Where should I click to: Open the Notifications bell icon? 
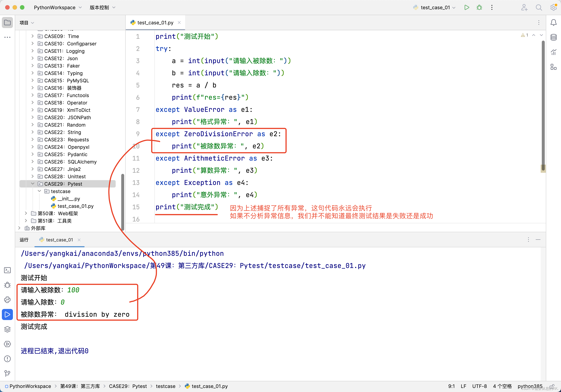tap(553, 23)
